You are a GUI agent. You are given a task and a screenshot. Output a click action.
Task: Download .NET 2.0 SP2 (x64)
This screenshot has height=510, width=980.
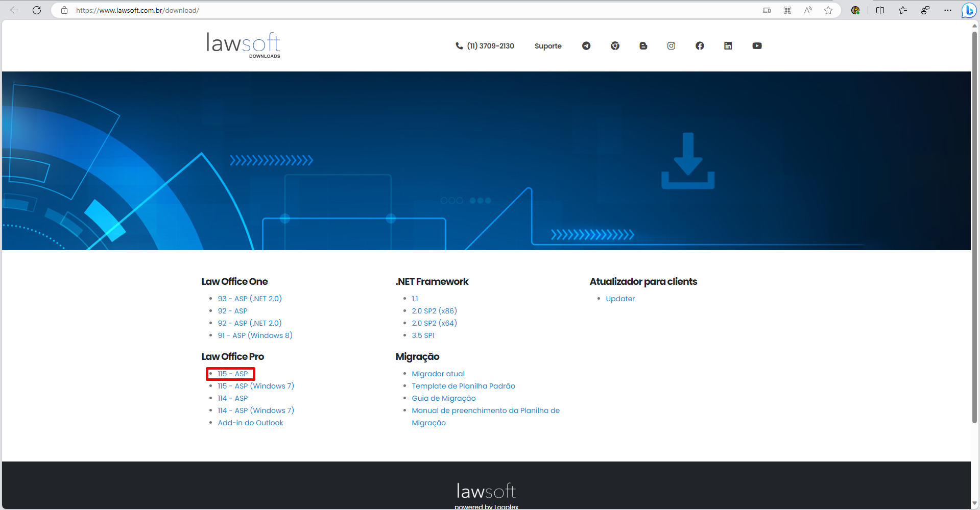pyautogui.click(x=435, y=323)
